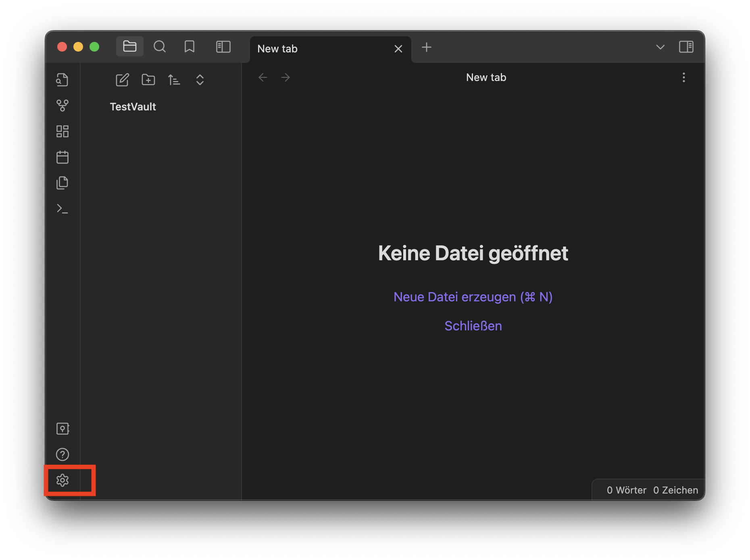The image size is (750, 560).
Task: Open another vault via vault icon
Action: tap(62, 429)
